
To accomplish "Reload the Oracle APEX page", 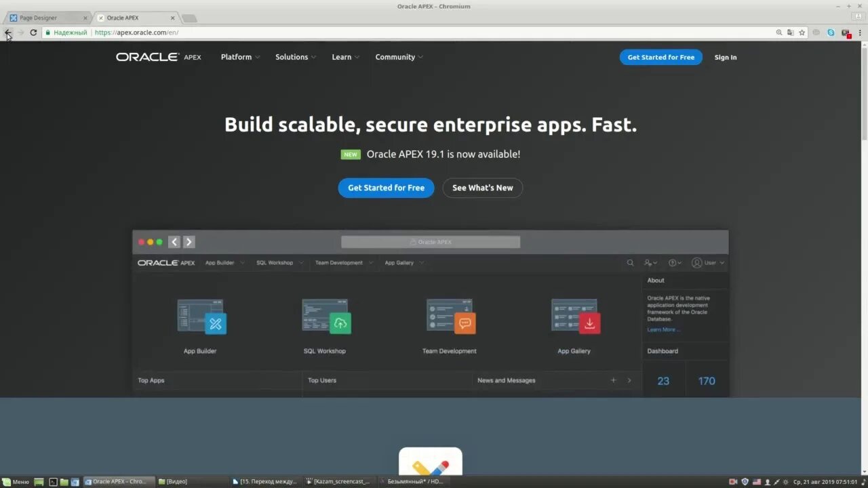I will coord(33,32).
